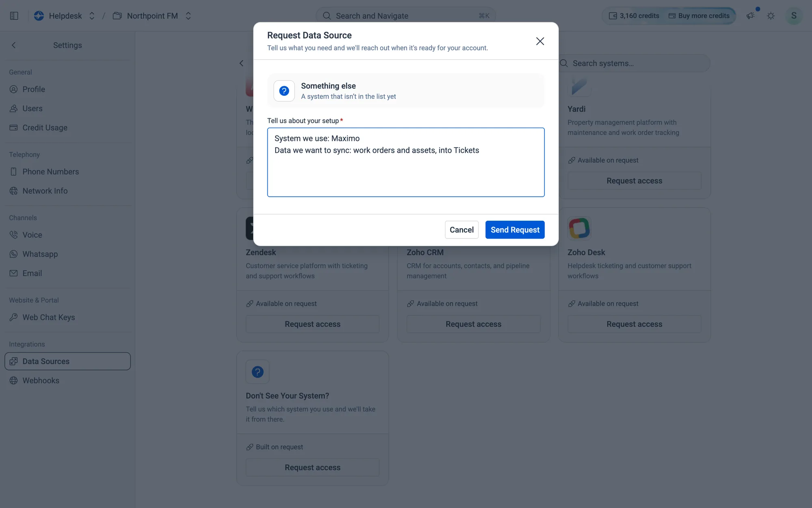
Task: Request access for Yardi
Action: 634,181
